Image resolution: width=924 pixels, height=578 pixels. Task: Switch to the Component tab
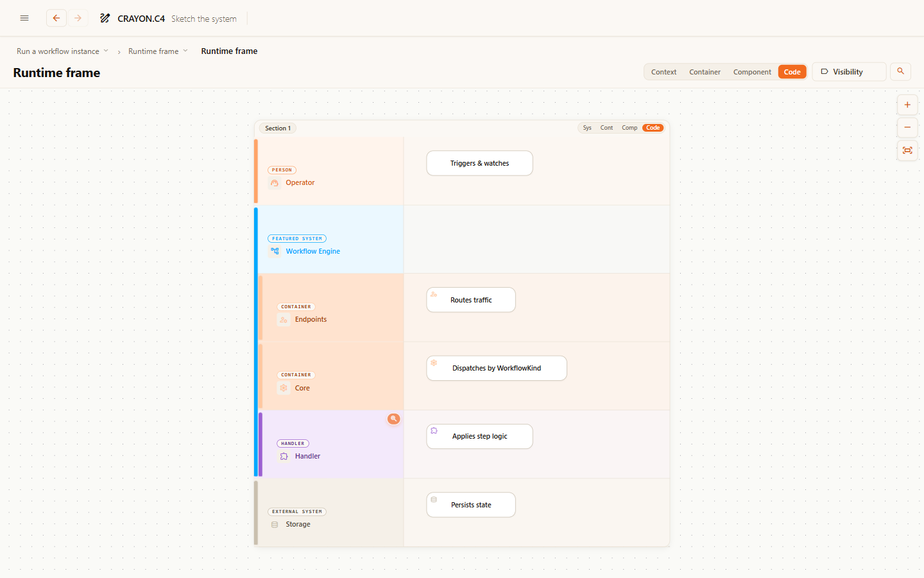[x=752, y=72]
